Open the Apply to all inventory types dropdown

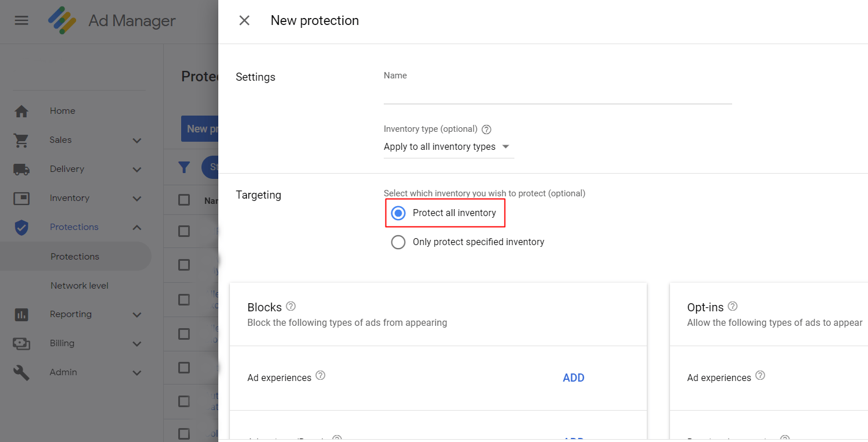447,147
